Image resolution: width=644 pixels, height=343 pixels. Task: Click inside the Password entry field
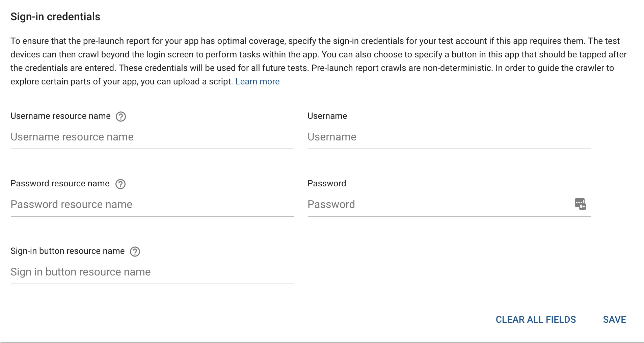click(x=439, y=205)
